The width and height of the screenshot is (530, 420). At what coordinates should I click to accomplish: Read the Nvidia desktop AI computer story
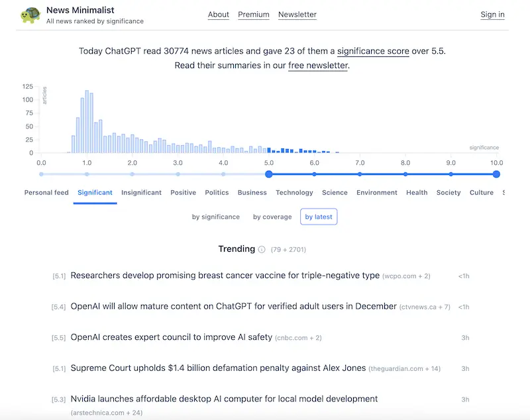pyautogui.click(x=224, y=399)
